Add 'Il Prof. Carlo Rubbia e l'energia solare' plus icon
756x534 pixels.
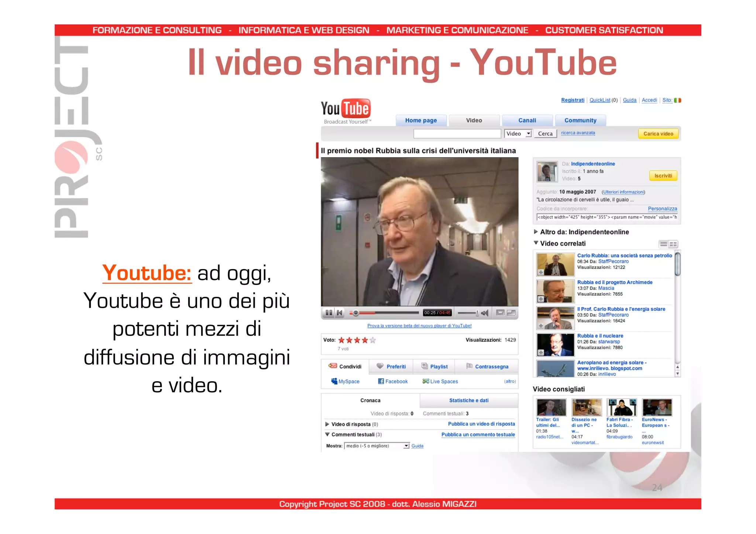[x=541, y=326]
